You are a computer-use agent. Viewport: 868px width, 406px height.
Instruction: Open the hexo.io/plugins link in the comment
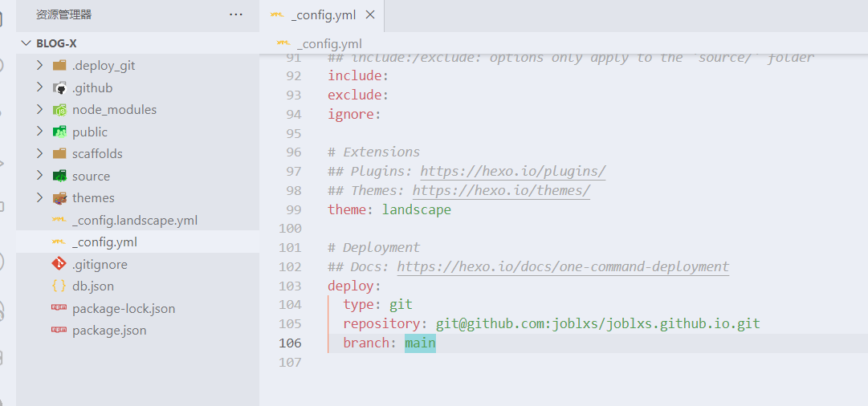[x=512, y=171]
